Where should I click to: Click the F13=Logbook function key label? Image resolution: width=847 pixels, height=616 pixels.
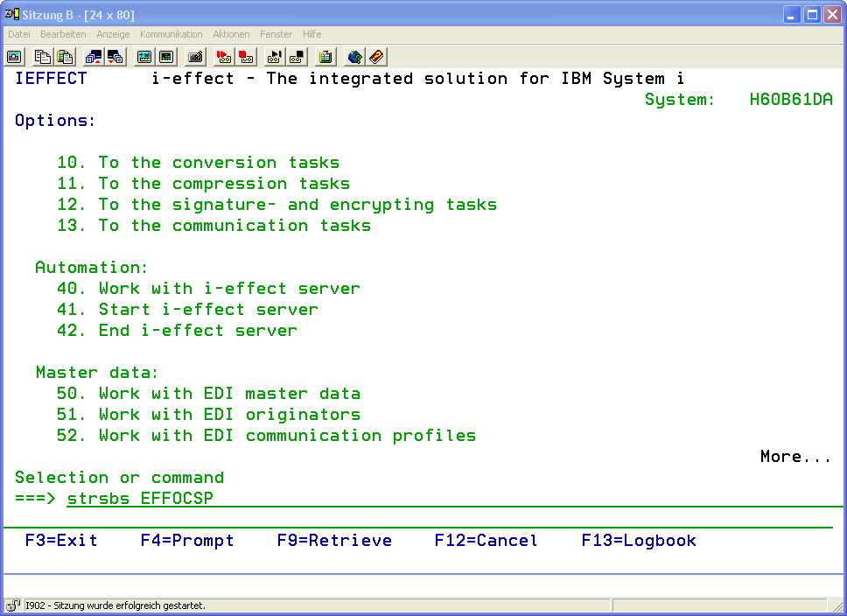pos(639,541)
